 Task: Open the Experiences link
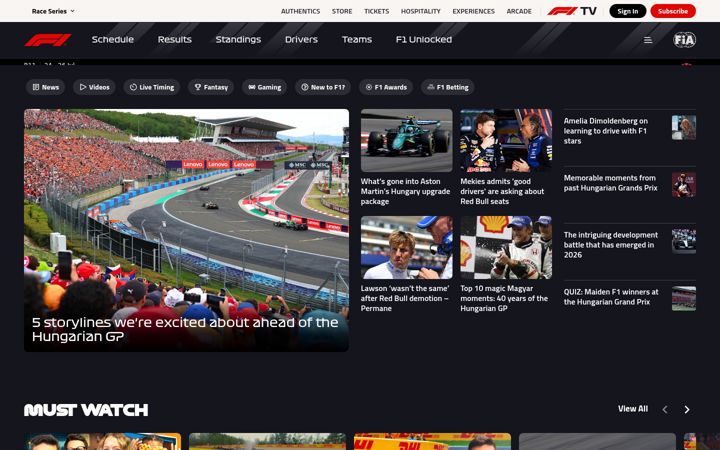tap(473, 11)
